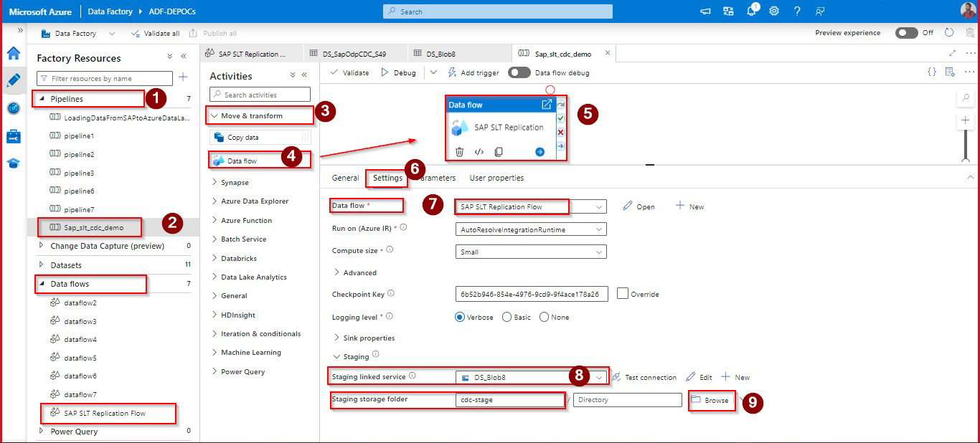980x443 pixels.
Task: Click the Learning center graduation cap icon
Action: tap(13, 163)
